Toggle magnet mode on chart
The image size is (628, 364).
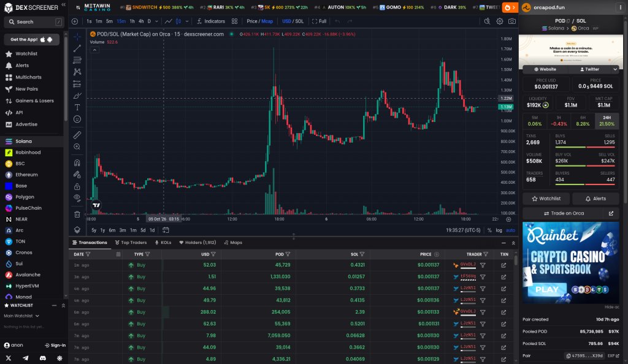(77, 163)
